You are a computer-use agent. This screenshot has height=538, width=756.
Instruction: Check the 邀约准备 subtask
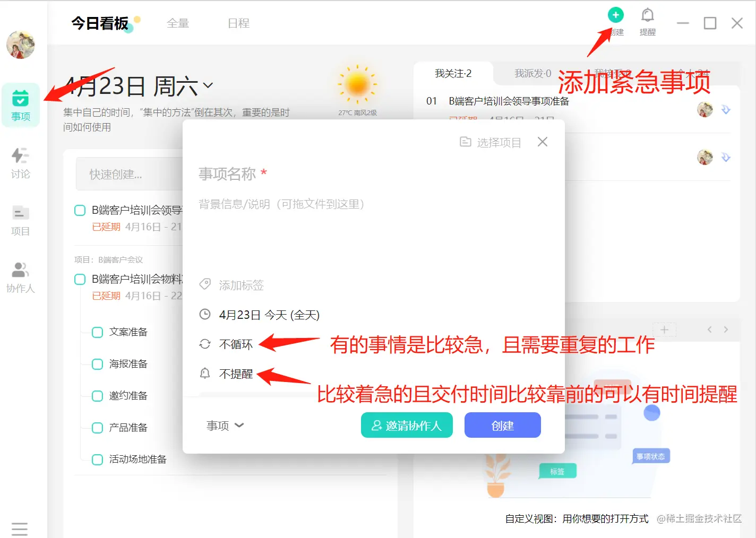98,396
